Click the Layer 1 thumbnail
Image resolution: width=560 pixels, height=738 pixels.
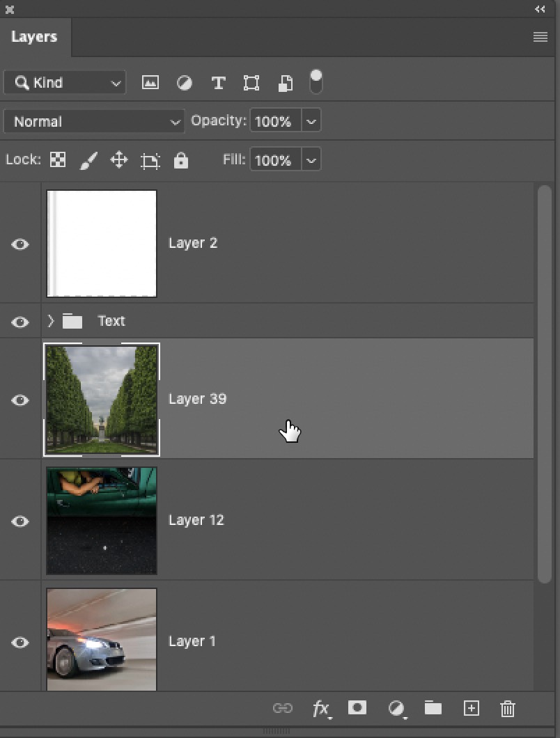coord(101,640)
